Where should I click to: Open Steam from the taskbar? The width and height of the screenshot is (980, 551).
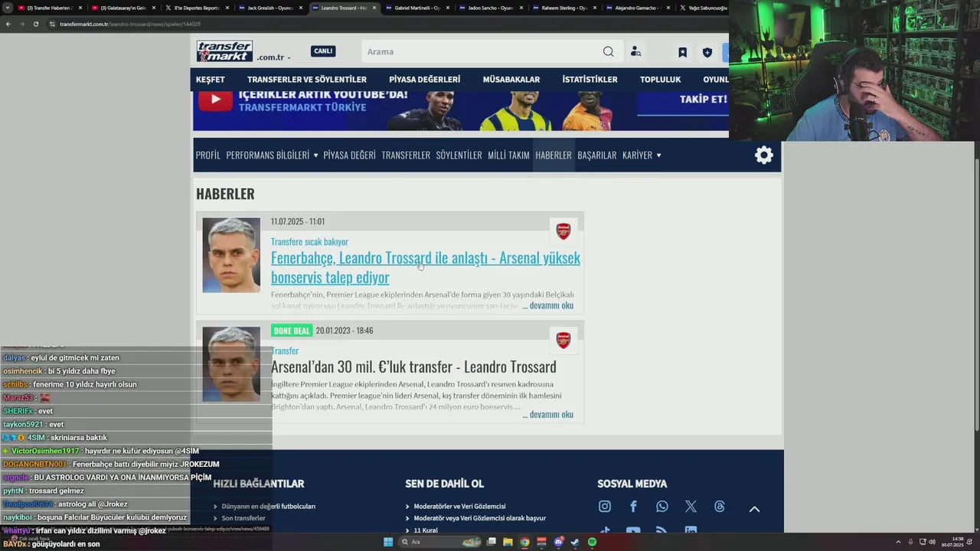coord(575,542)
